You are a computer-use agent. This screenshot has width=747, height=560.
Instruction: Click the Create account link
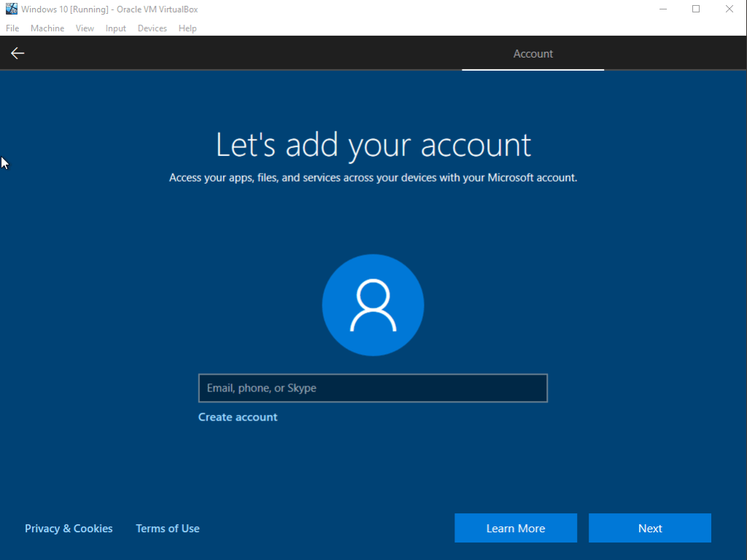(x=238, y=417)
